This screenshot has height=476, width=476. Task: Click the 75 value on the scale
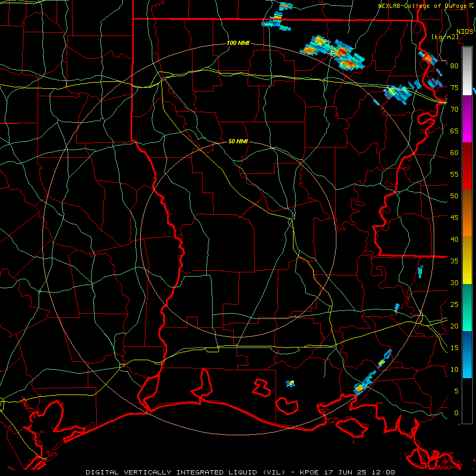click(454, 87)
